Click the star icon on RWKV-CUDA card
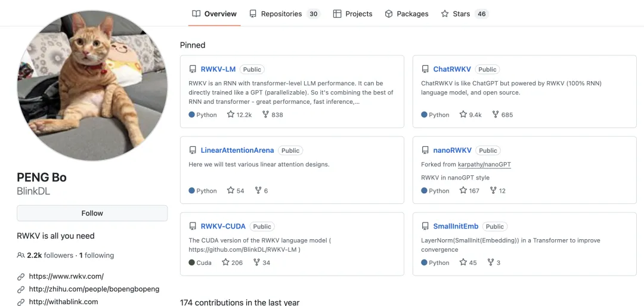Screen dimensions: 644x306 [225, 262]
